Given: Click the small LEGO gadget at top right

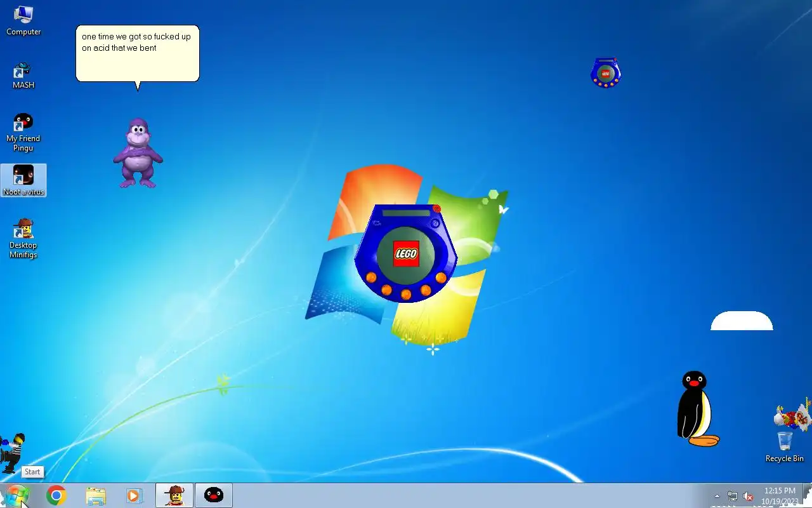Looking at the screenshot, I should [x=605, y=73].
